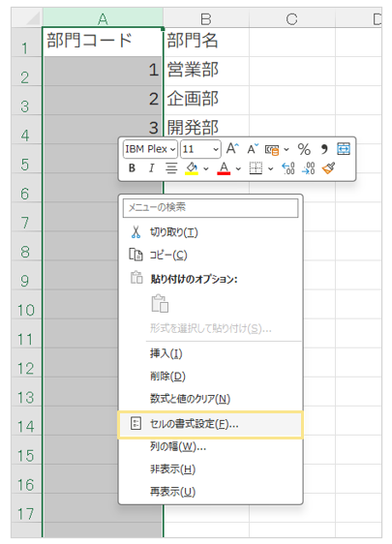
Task: Select the Format Painter brush icon
Action: pyautogui.click(x=328, y=168)
